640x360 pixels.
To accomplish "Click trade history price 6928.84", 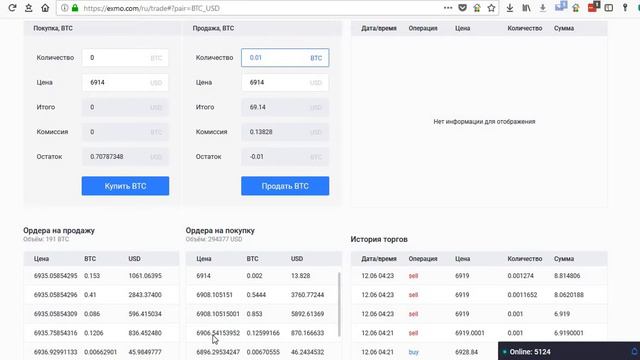I will click(467, 352).
